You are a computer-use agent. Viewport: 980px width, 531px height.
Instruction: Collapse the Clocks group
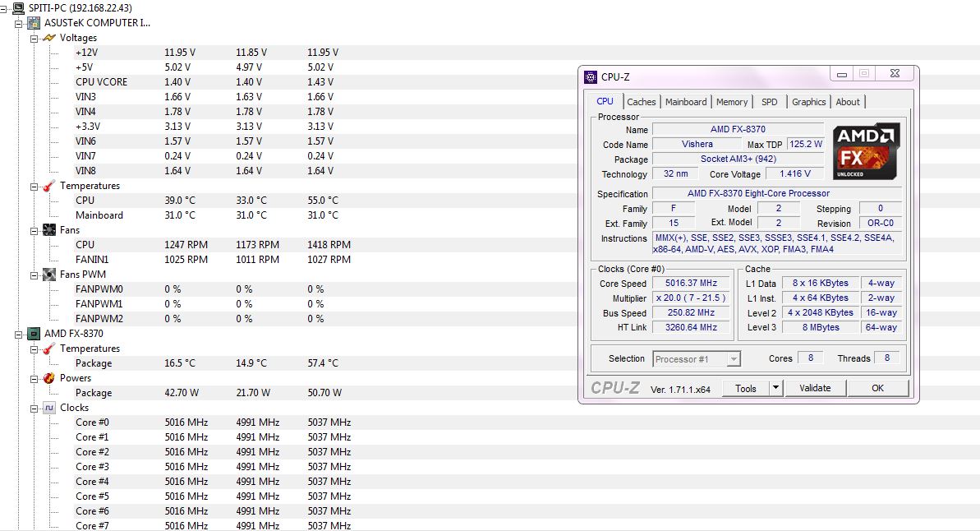(x=35, y=409)
